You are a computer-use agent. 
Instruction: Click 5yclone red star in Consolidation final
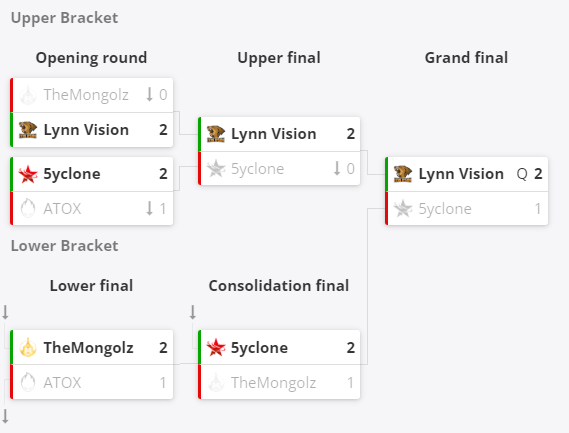pyautogui.click(x=216, y=348)
